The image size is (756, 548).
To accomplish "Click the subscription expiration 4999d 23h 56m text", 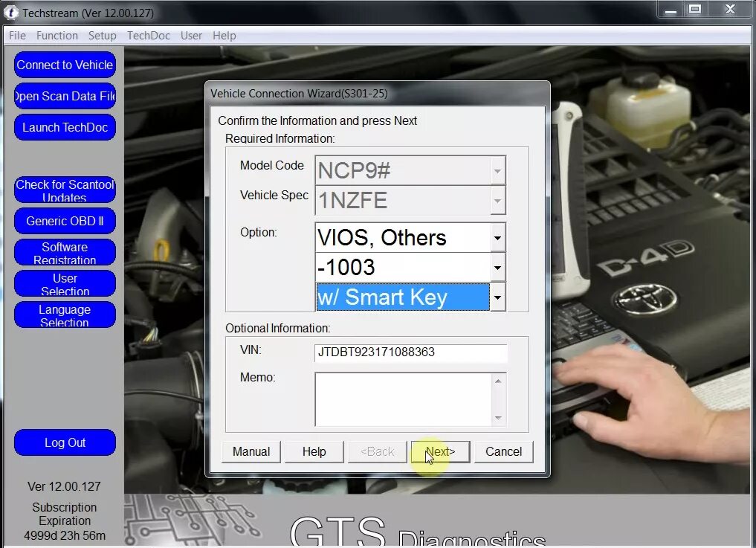I will pyautogui.click(x=65, y=535).
